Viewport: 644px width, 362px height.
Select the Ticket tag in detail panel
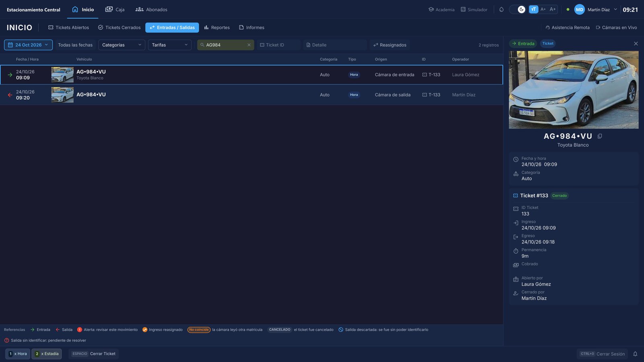click(x=547, y=43)
